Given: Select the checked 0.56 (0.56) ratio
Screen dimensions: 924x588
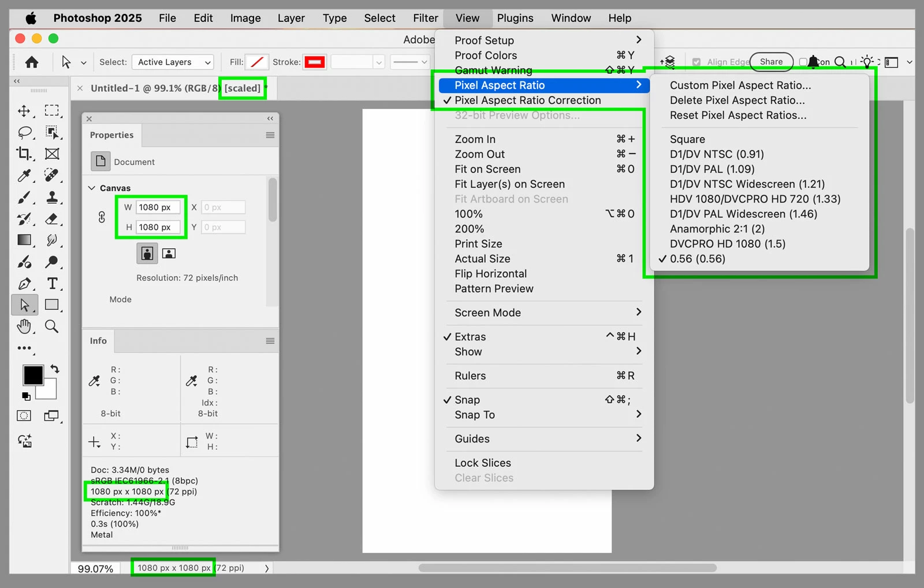Looking at the screenshot, I should pos(759,259).
